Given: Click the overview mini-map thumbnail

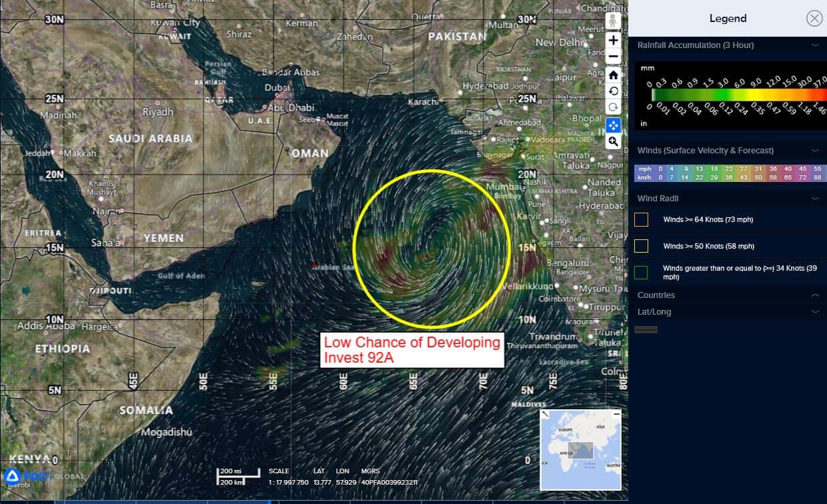Looking at the screenshot, I should click(581, 449).
